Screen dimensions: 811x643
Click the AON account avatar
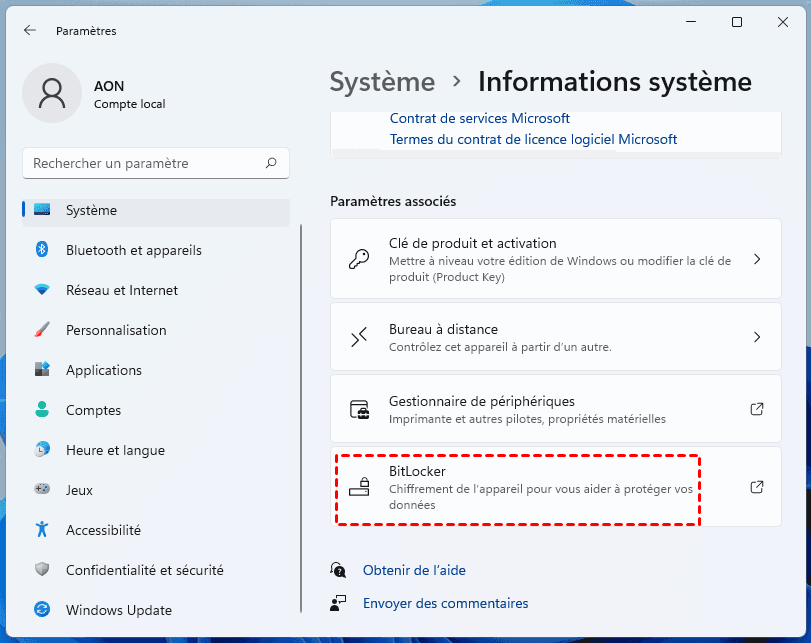pyautogui.click(x=51, y=94)
